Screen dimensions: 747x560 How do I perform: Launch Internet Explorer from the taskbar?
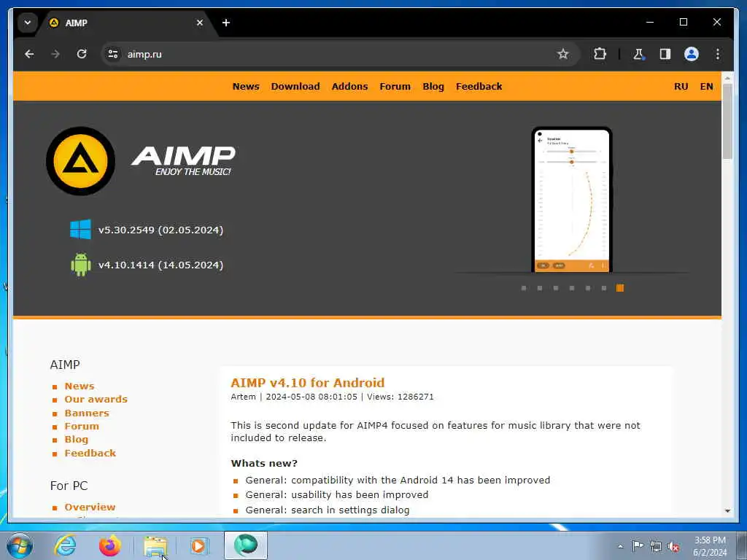coord(65,545)
